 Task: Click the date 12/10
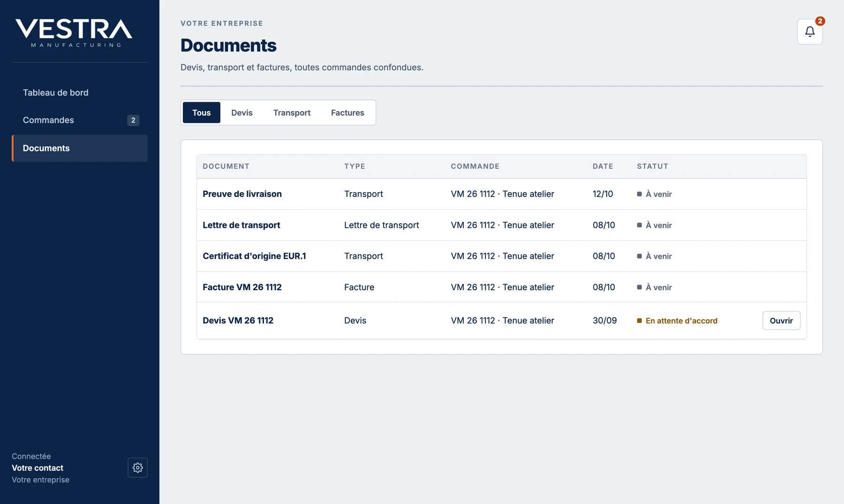pos(603,194)
